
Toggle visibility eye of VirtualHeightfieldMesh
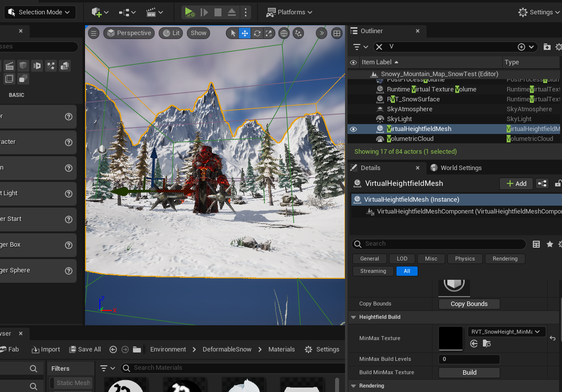point(353,129)
